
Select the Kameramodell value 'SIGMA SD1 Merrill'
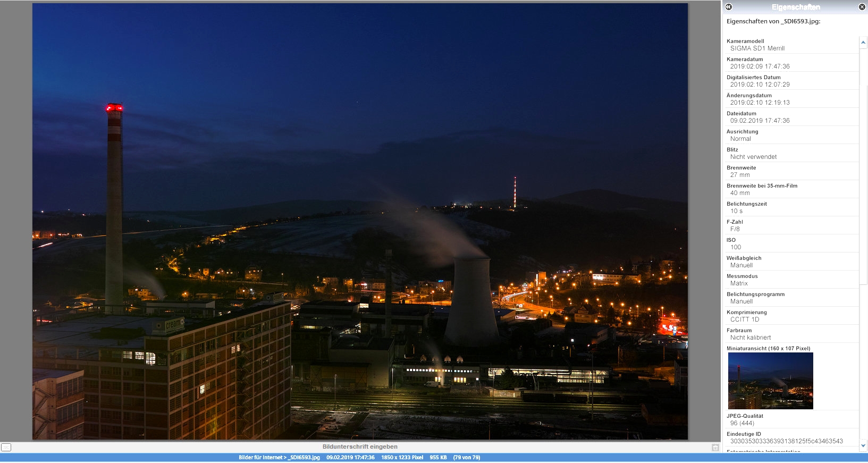point(757,48)
